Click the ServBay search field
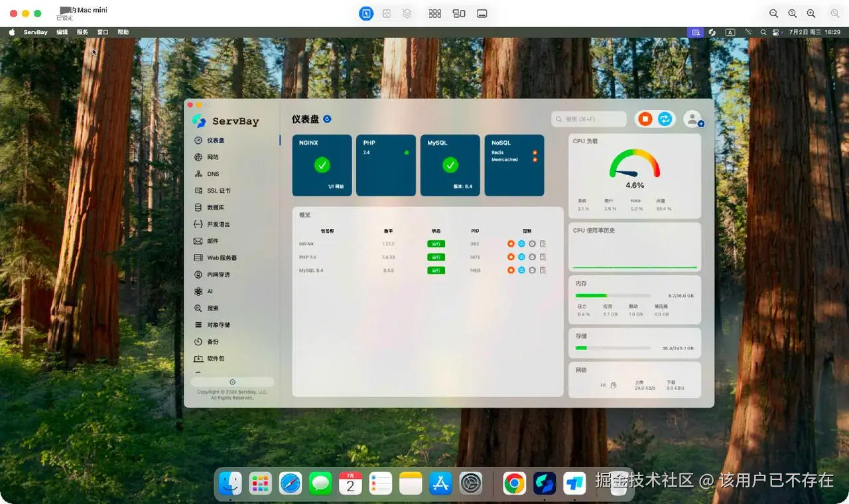The height and width of the screenshot is (504, 849). coord(589,119)
